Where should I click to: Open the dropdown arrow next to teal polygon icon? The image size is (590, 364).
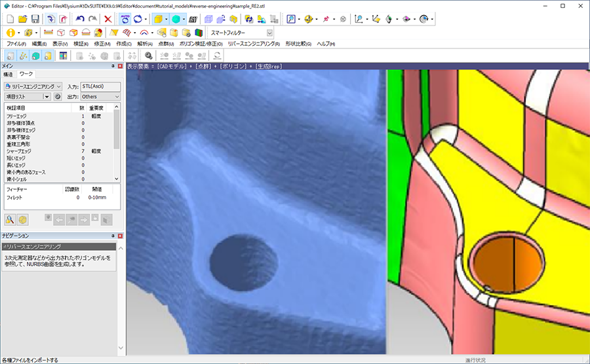coord(184,19)
